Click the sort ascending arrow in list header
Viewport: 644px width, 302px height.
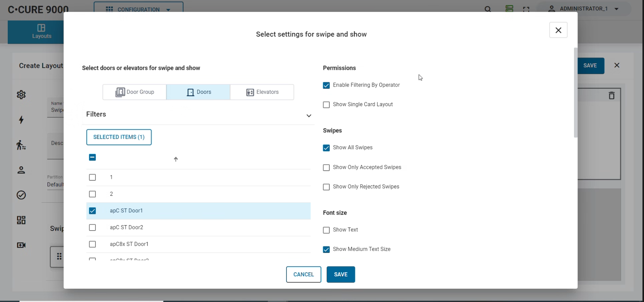(176, 159)
